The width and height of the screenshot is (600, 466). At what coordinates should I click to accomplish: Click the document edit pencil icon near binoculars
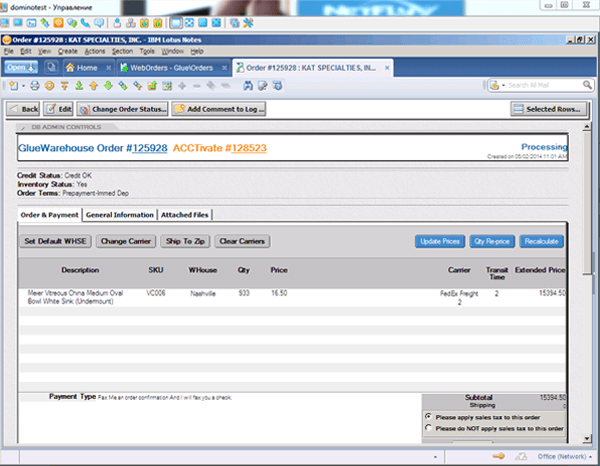pyautogui.click(x=262, y=86)
